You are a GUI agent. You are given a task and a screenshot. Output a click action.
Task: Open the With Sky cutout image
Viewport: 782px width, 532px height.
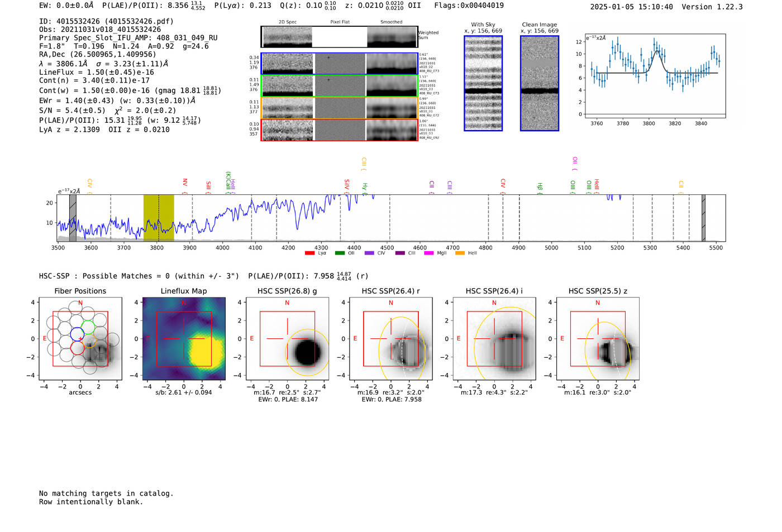pos(483,83)
